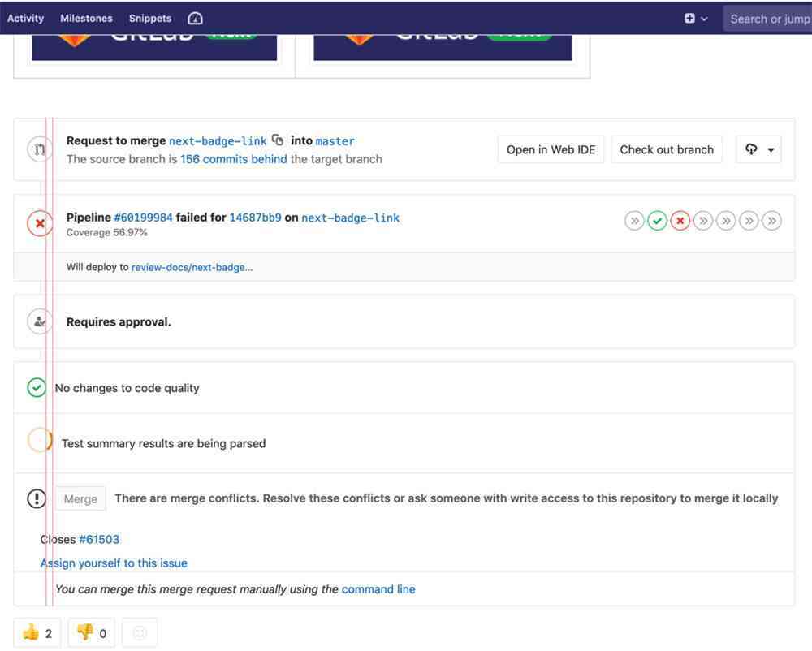
Task: Click the failed pipeline status icon
Action: [40, 222]
